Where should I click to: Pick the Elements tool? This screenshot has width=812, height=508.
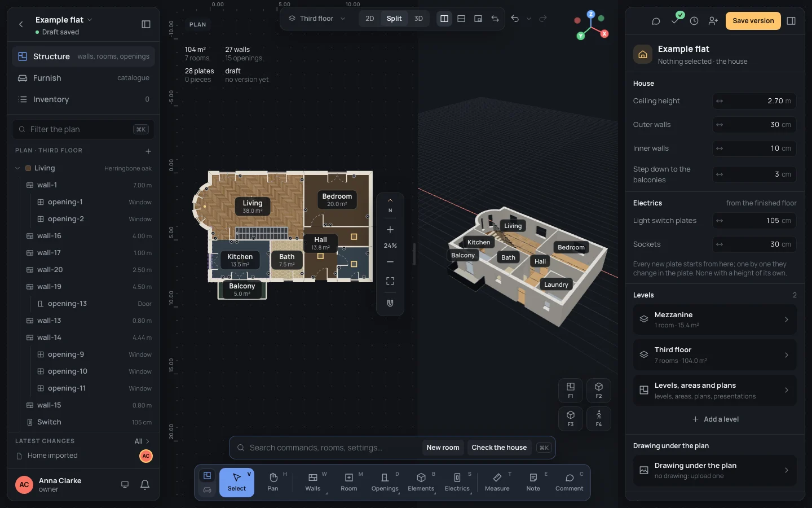pyautogui.click(x=421, y=482)
